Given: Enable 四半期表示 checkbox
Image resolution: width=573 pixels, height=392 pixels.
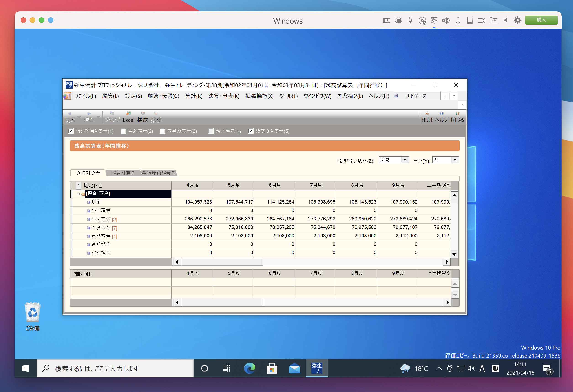Looking at the screenshot, I should tap(163, 131).
